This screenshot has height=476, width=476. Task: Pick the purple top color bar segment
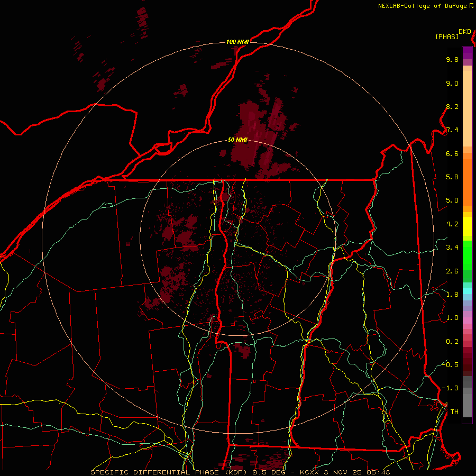(467, 53)
